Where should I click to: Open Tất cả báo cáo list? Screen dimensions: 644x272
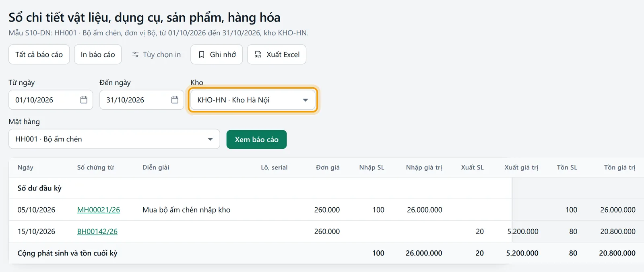coord(39,55)
